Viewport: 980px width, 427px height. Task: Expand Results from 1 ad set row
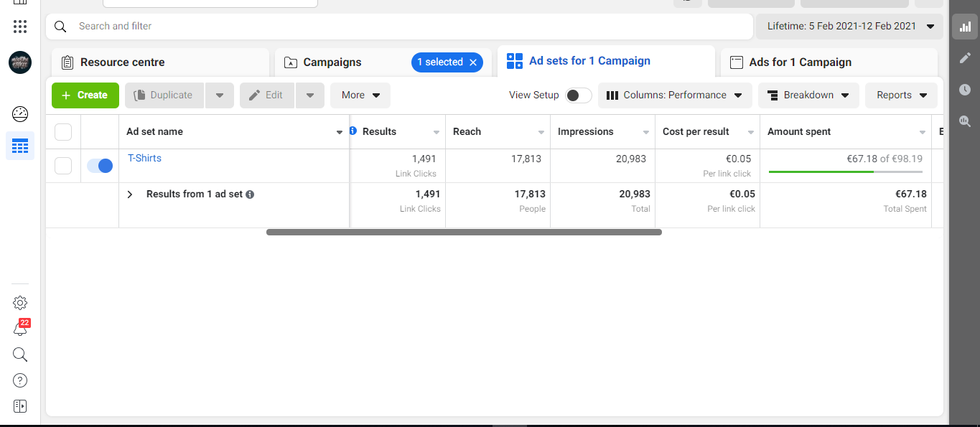pyautogui.click(x=130, y=194)
